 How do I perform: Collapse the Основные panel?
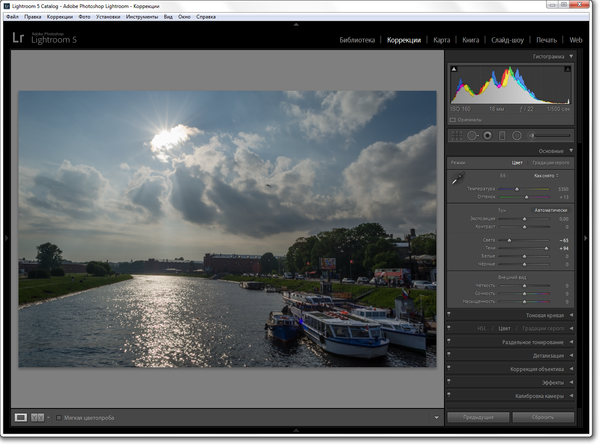point(571,151)
